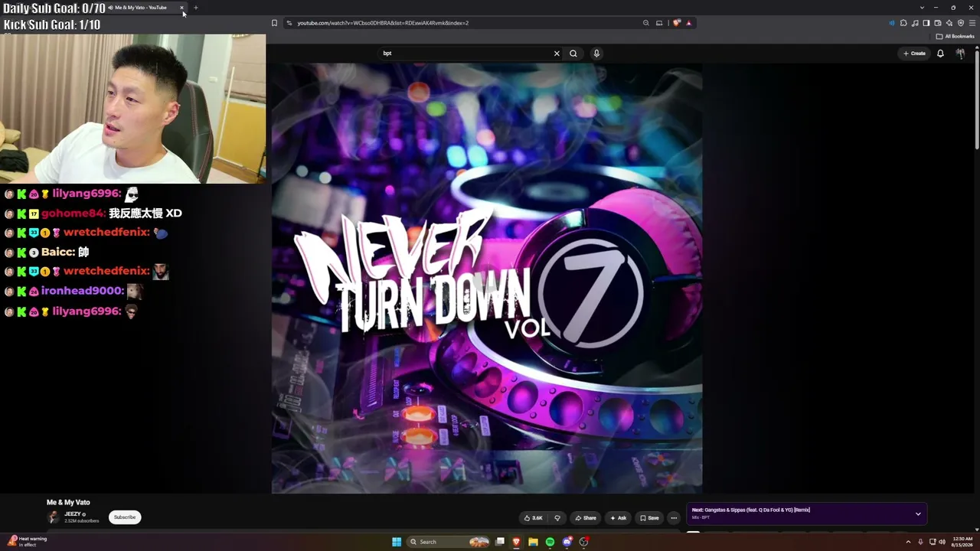Click the system tray microphone icon
This screenshot has width=980, height=551.
point(920,542)
